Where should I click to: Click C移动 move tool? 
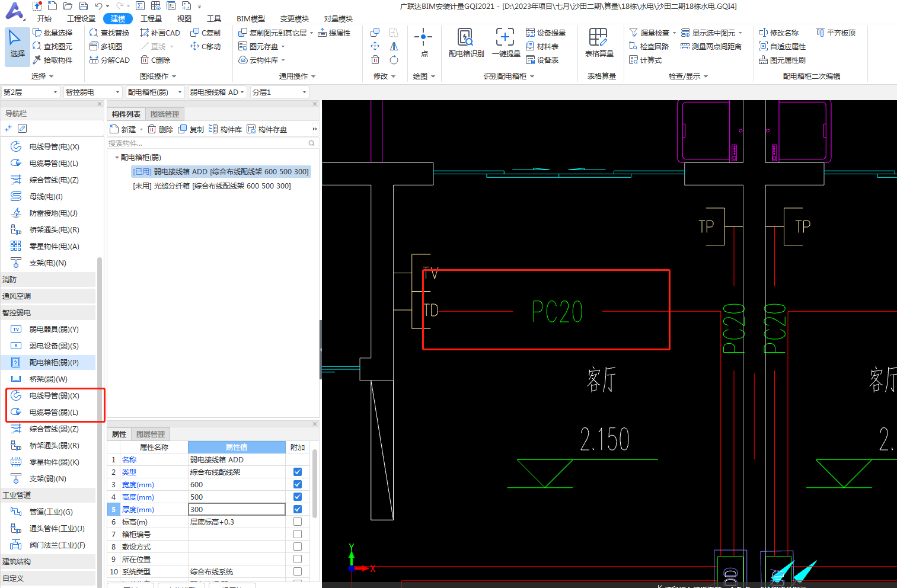point(205,46)
